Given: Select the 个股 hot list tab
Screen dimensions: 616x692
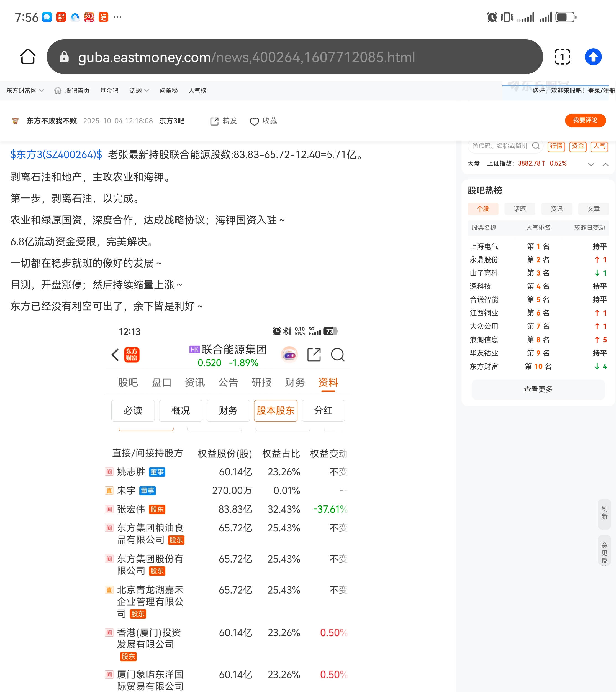Looking at the screenshot, I should click(x=483, y=209).
